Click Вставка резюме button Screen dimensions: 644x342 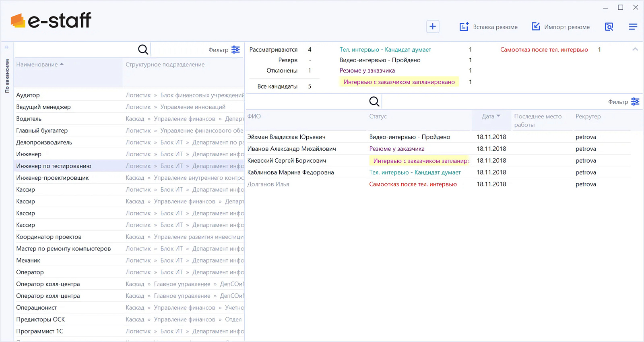pos(488,27)
